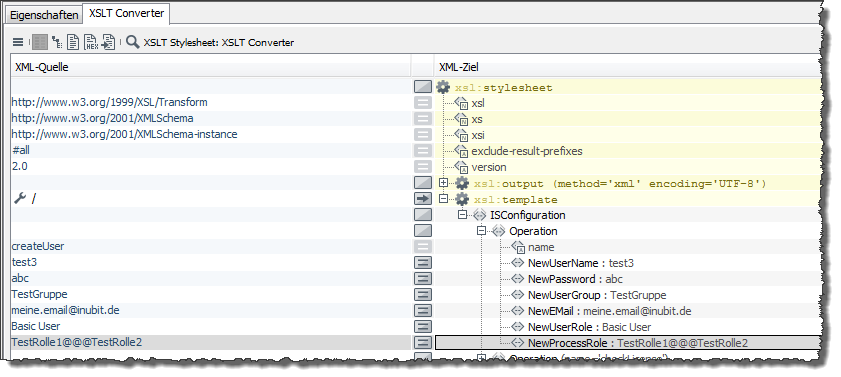Select the XSLT Converter tab

(x=127, y=13)
